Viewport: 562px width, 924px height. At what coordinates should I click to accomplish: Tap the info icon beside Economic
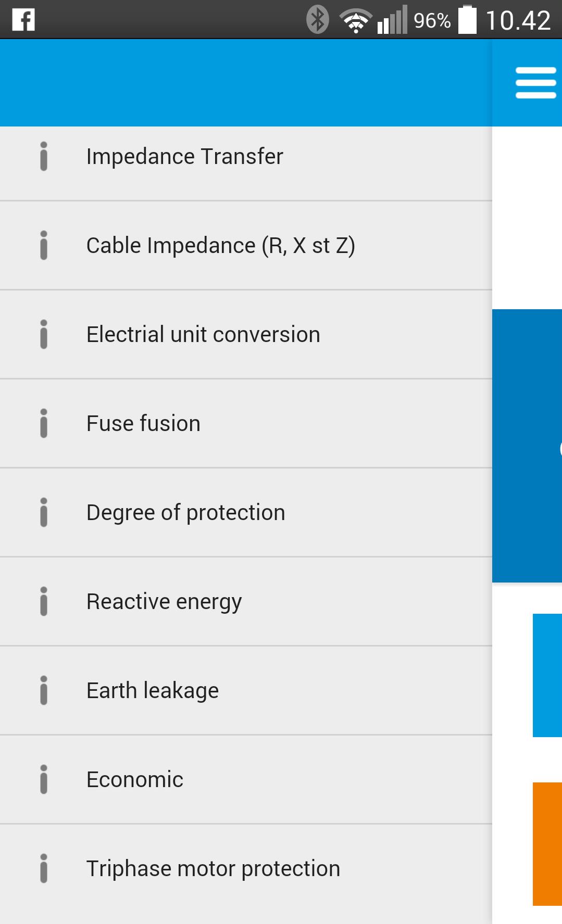[43, 779]
